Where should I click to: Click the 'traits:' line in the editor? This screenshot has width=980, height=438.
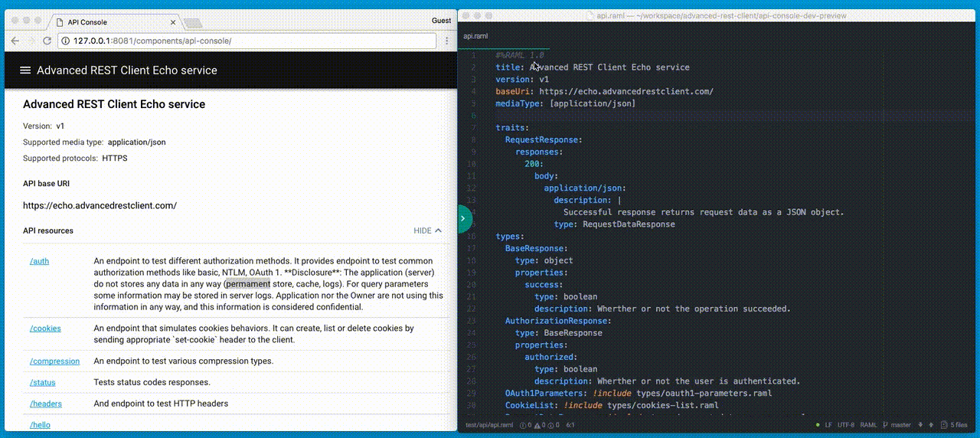tap(512, 127)
